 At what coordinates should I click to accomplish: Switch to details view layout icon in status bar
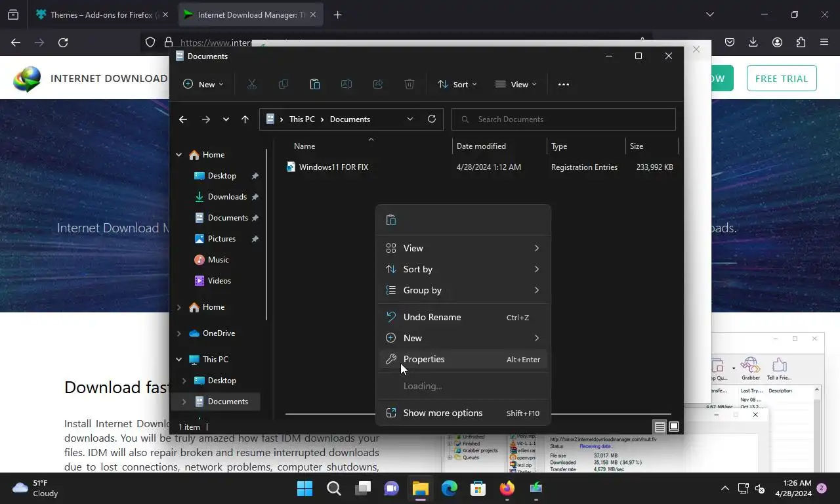coord(660,427)
